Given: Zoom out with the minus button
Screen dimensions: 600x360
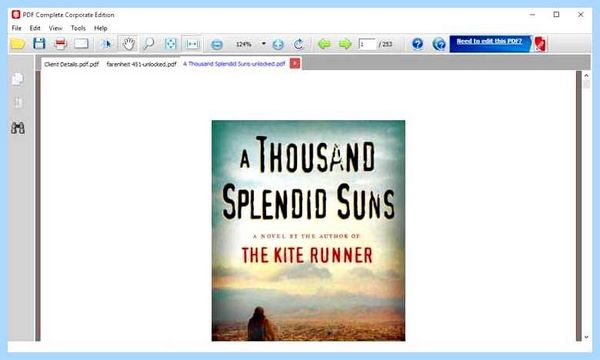Looking at the screenshot, I should [217, 44].
